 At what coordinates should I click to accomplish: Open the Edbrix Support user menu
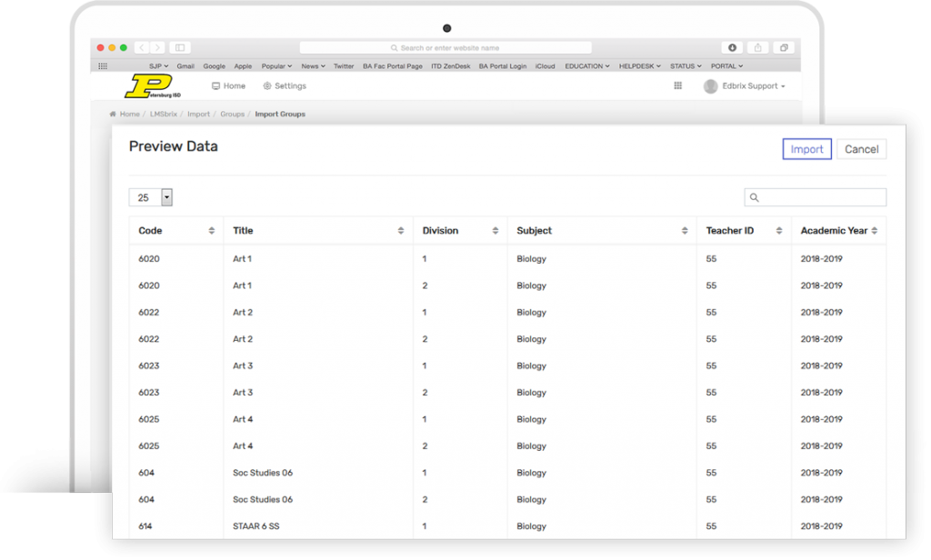[753, 86]
